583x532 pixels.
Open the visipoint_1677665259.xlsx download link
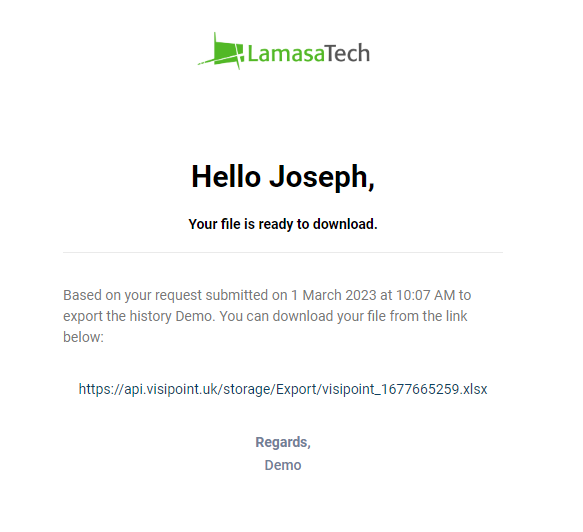(283, 389)
